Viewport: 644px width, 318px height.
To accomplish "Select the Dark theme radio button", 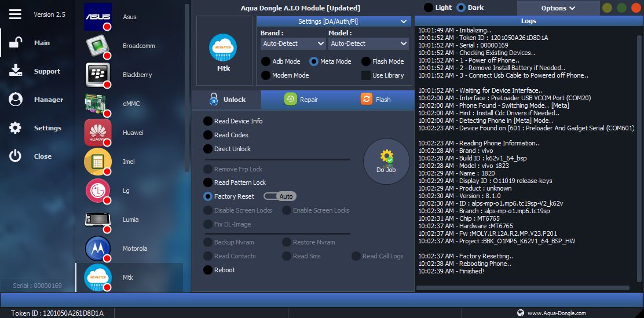I will pos(461,8).
